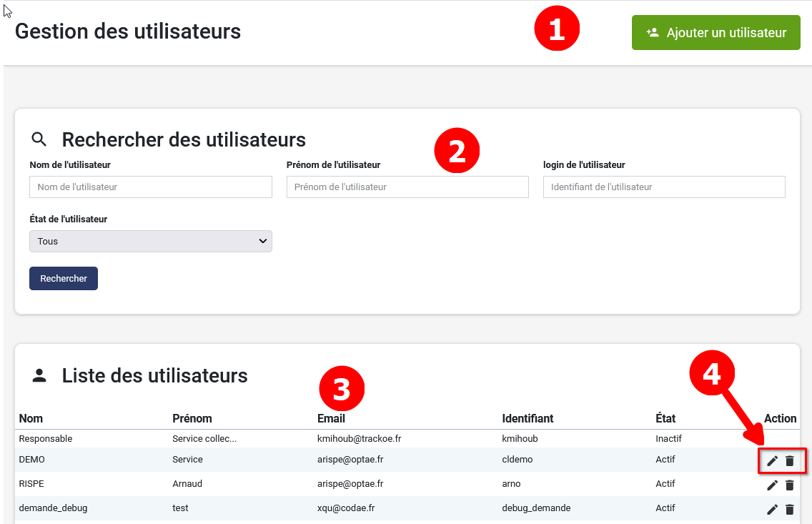Click the Rechercher button
This screenshot has width=812, height=524.
(x=63, y=278)
